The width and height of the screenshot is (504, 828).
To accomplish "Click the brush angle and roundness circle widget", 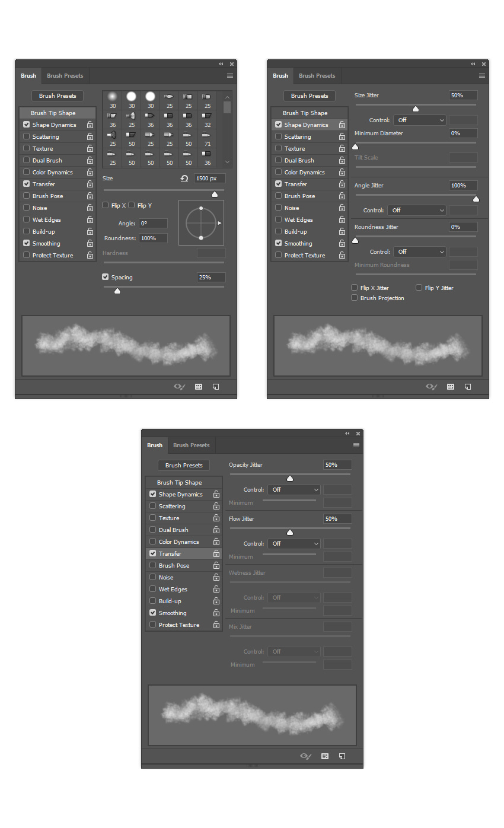I will 201,223.
